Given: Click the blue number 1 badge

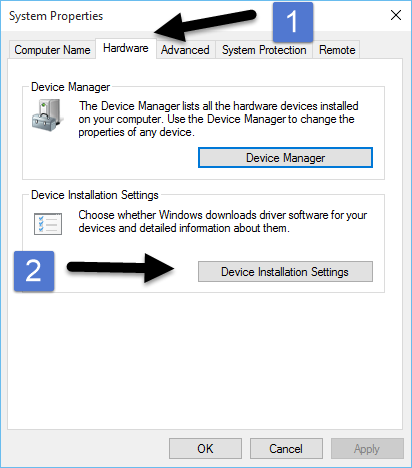Looking at the screenshot, I should 293,22.
